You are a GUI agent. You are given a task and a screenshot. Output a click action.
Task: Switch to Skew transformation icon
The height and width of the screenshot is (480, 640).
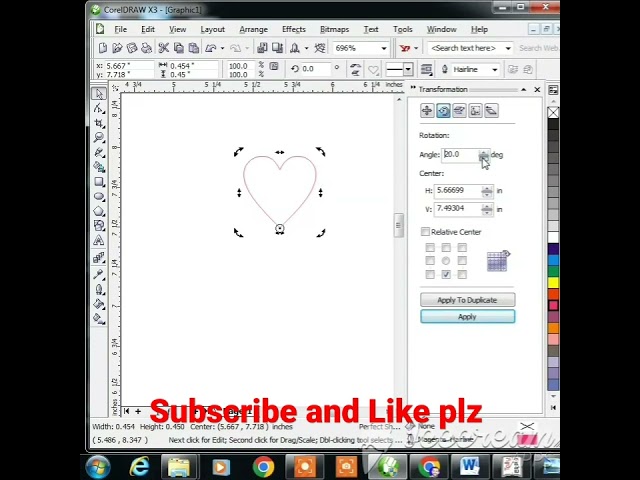coord(491,110)
